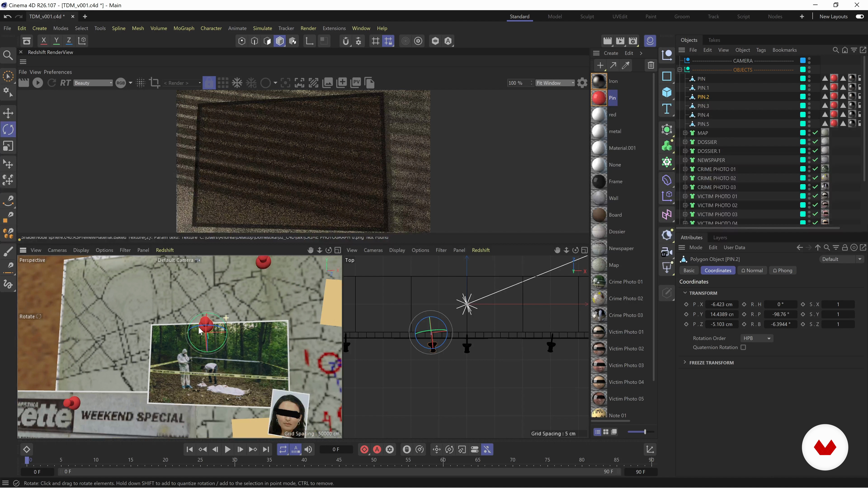868x488 pixels.
Task: Toggle Y axis lock
Action: 56,41
